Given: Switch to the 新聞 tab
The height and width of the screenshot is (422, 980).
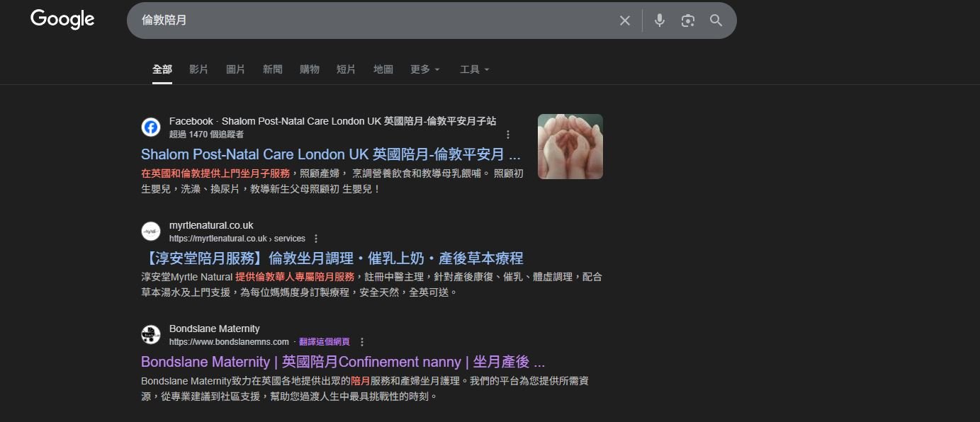Looking at the screenshot, I should 272,69.
